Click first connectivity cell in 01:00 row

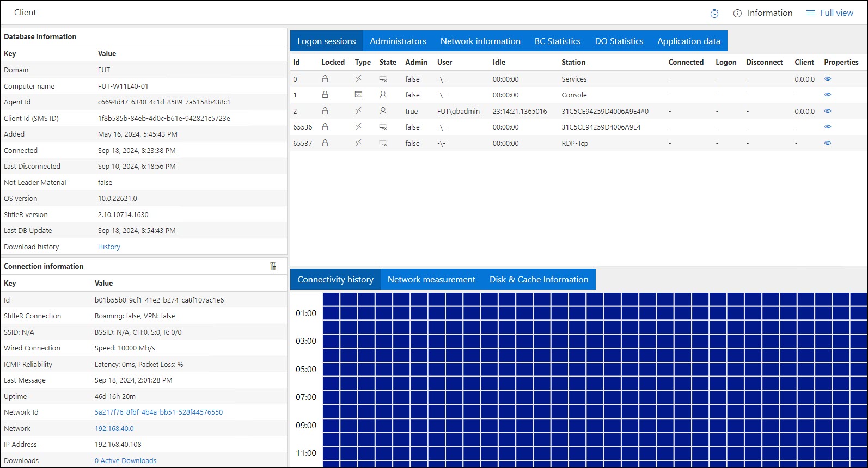pyautogui.click(x=331, y=313)
